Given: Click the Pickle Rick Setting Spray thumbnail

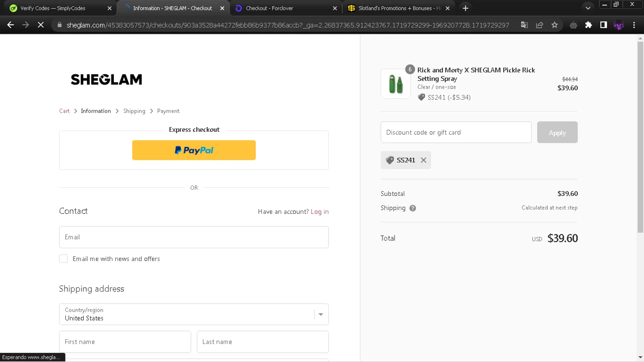Looking at the screenshot, I should click(396, 84).
